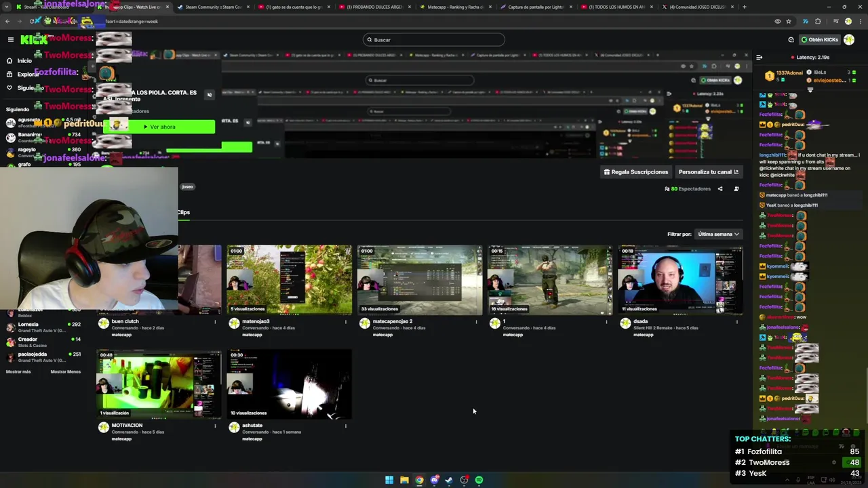868x488 pixels.
Task: Go to Inicio in the Kick sidebar
Action: click(19, 61)
